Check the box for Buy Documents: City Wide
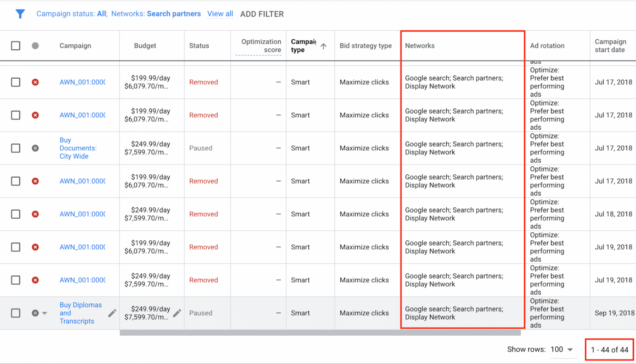The width and height of the screenshot is (636, 364). coord(16,148)
